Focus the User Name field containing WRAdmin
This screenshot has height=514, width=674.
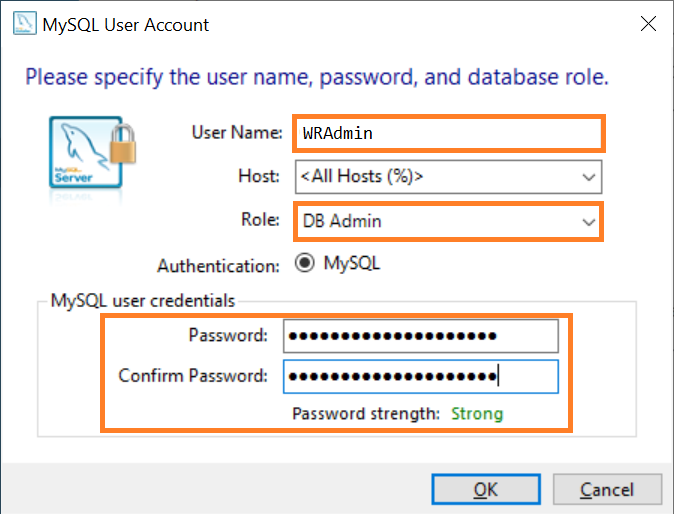(449, 133)
